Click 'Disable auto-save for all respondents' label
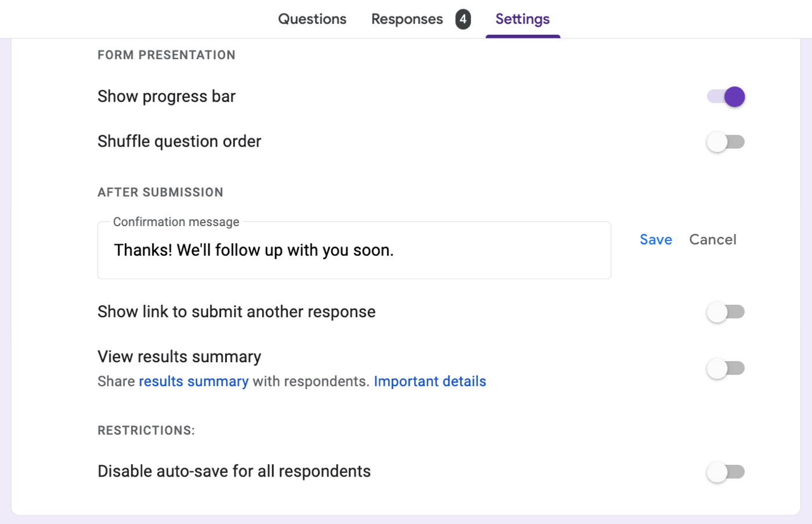This screenshot has width=812, height=524. coord(234,471)
